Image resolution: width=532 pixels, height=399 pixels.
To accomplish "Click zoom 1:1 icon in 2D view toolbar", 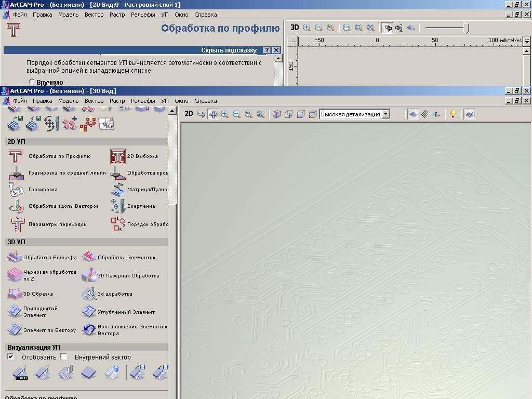I will click(x=347, y=28).
